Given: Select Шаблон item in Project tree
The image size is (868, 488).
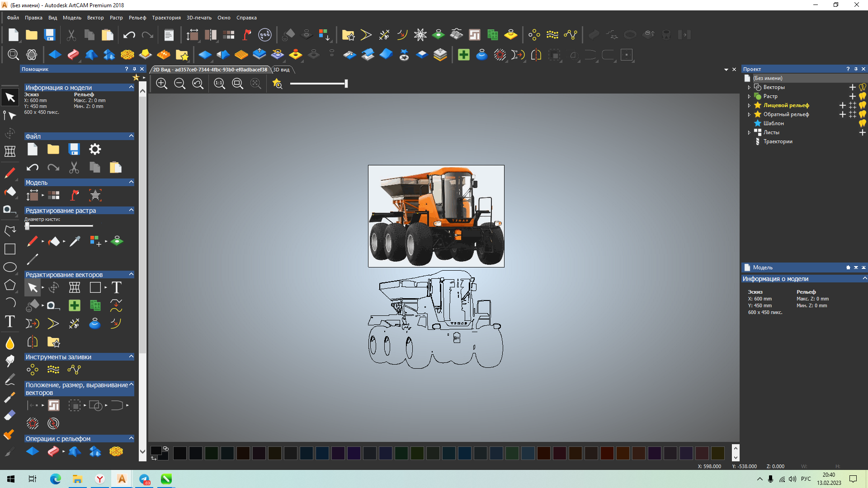Looking at the screenshot, I should (x=774, y=123).
